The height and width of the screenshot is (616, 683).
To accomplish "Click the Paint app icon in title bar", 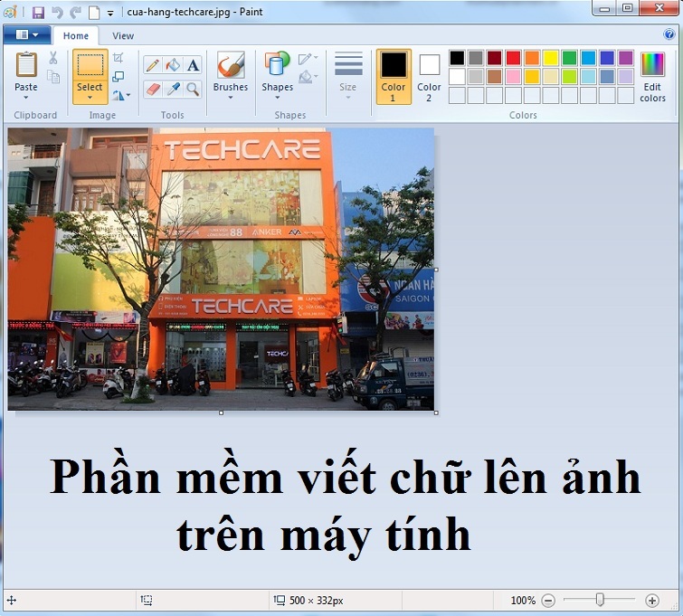I will coord(11,12).
